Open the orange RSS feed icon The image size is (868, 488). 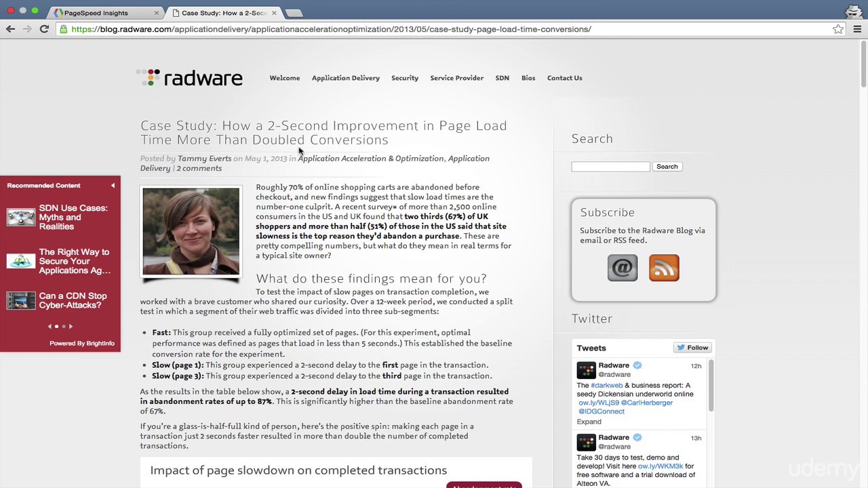coord(664,268)
